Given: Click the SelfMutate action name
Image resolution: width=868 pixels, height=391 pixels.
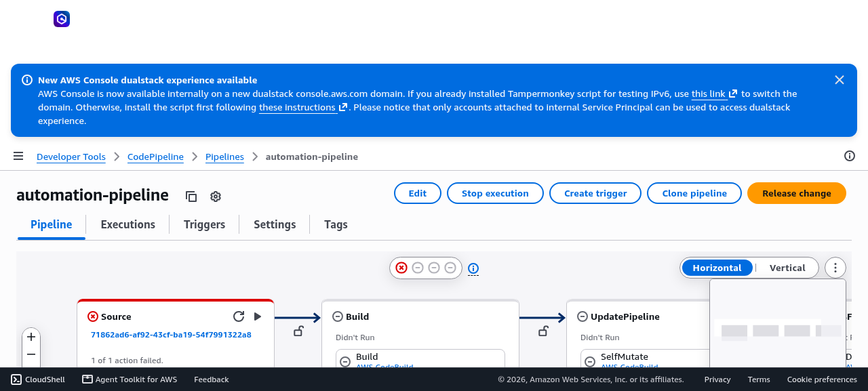Looking at the screenshot, I should tap(625, 356).
